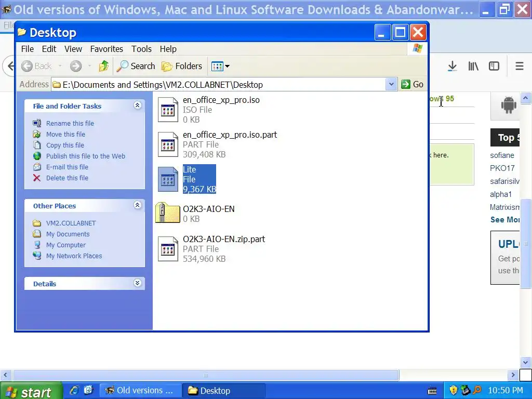
Task: Open the Favorites menu
Action: (107, 49)
